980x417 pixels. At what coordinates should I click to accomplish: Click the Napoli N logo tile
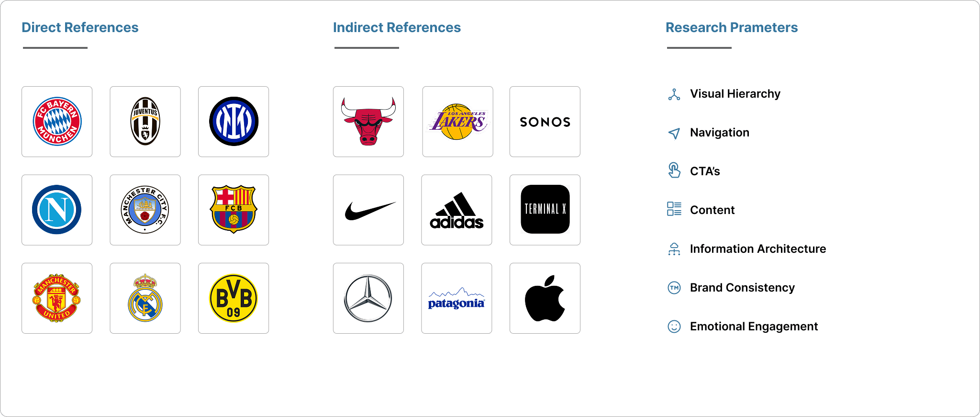pyautogui.click(x=57, y=210)
